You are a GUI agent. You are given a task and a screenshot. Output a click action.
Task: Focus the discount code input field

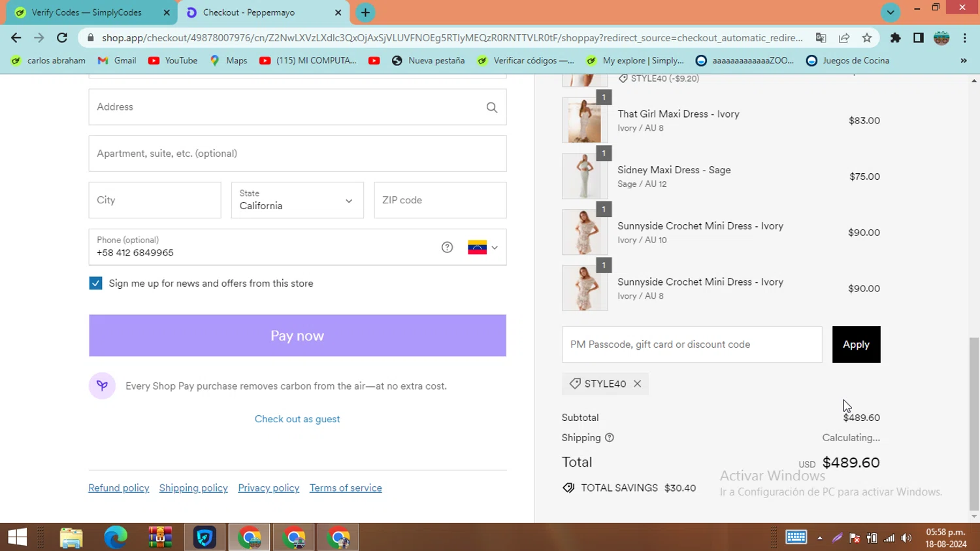(x=692, y=344)
